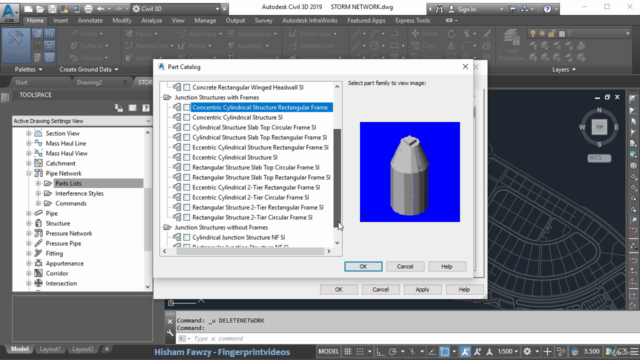The image size is (640, 360).
Task: Click the TOP face of the ViewCube
Action: pos(599,127)
